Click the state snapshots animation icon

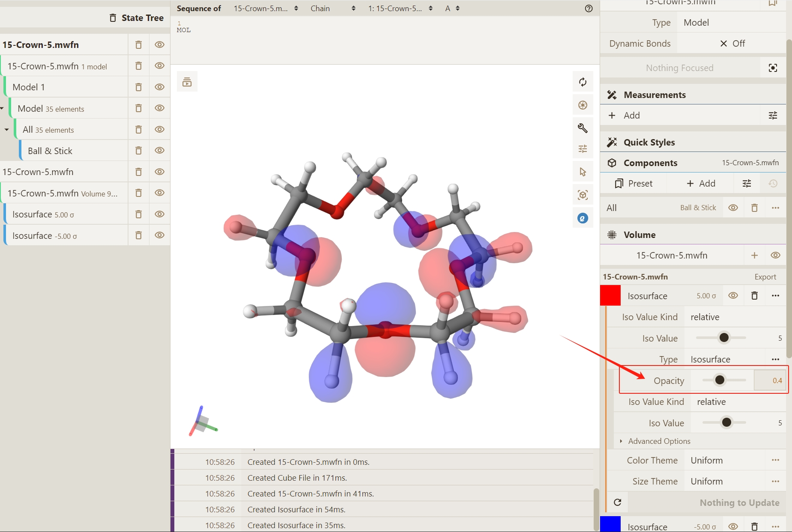187,82
